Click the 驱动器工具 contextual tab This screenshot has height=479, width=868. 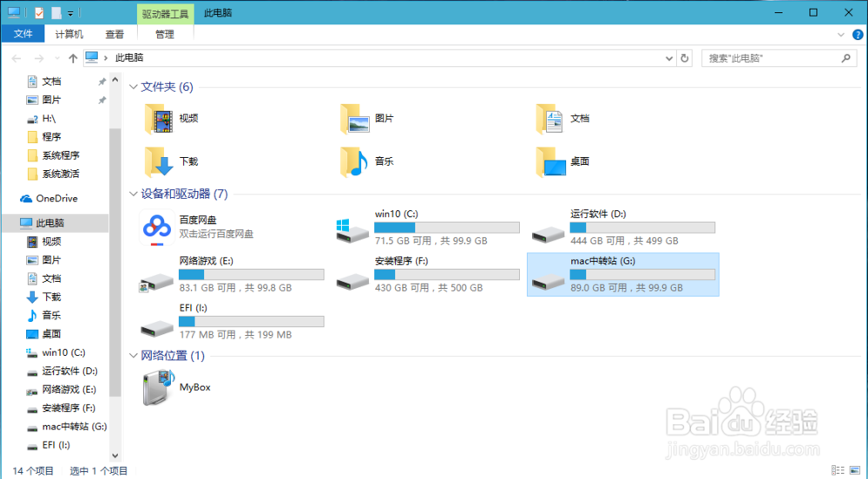click(x=166, y=13)
